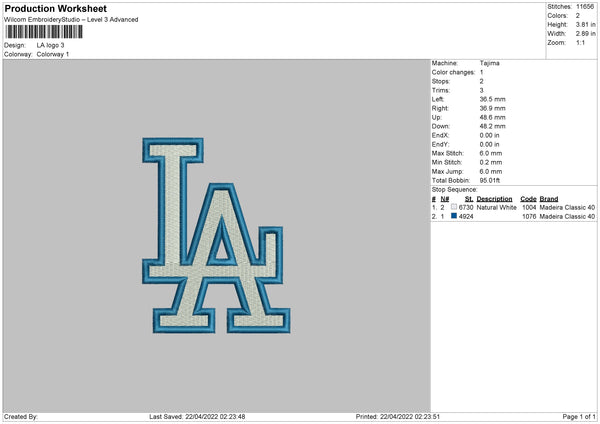Click the Width value "2.89 in"
600x424 pixels.
[585, 34]
